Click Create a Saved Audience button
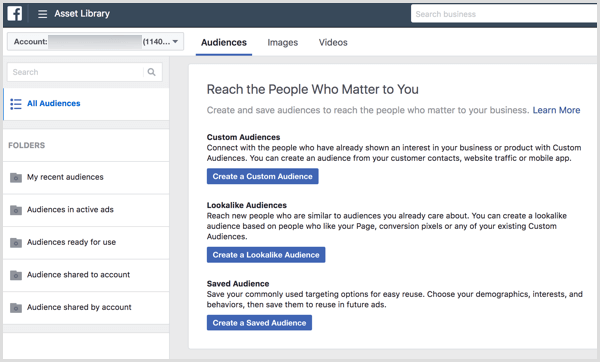Image resolution: width=600 pixels, height=362 pixels. click(x=259, y=323)
